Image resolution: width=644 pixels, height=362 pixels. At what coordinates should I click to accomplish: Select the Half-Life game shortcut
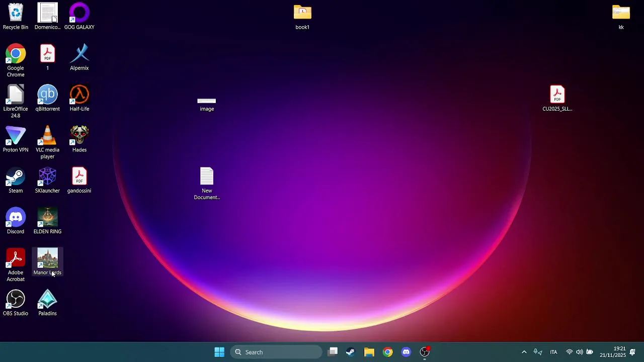tap(79, 99)
